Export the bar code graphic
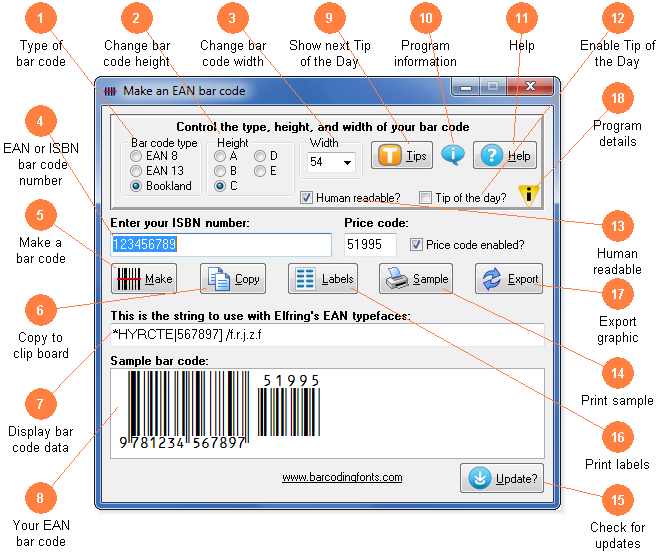The width and height of the screenshot is (658, 553). tap(509, 279)
